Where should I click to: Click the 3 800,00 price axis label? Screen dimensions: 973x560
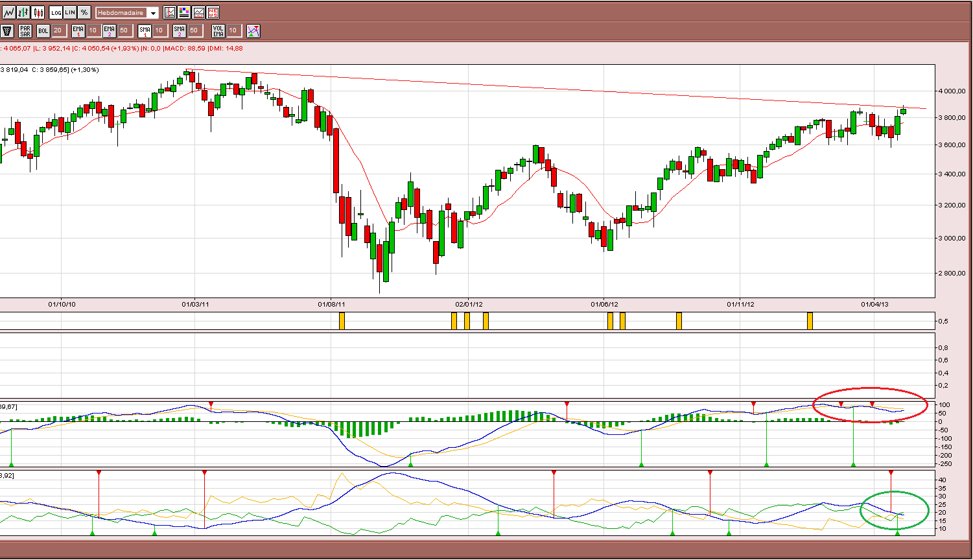tap(952, 118)
